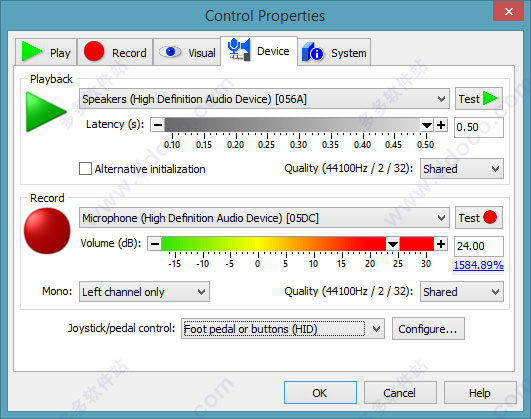
Task: Decrease Volume with the minus icon
Action: pyautogui.click(x=155, y=244)
